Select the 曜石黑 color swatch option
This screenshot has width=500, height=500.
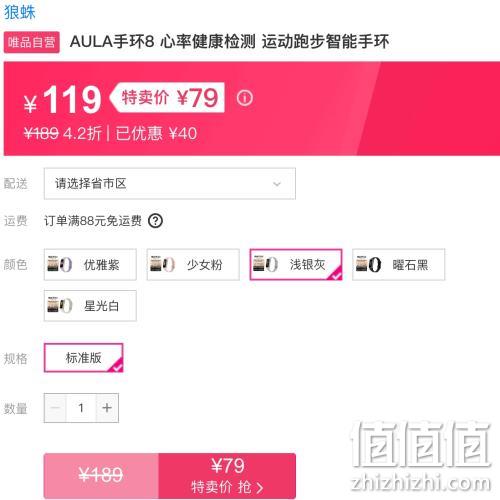399,265
